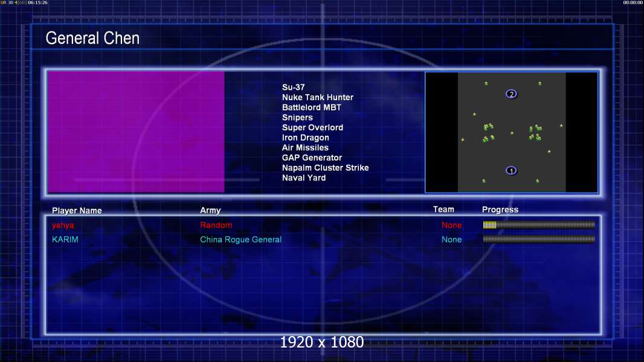
Task: Click the "00:00:00" timer readout
Action: click(x=633, y=2)
